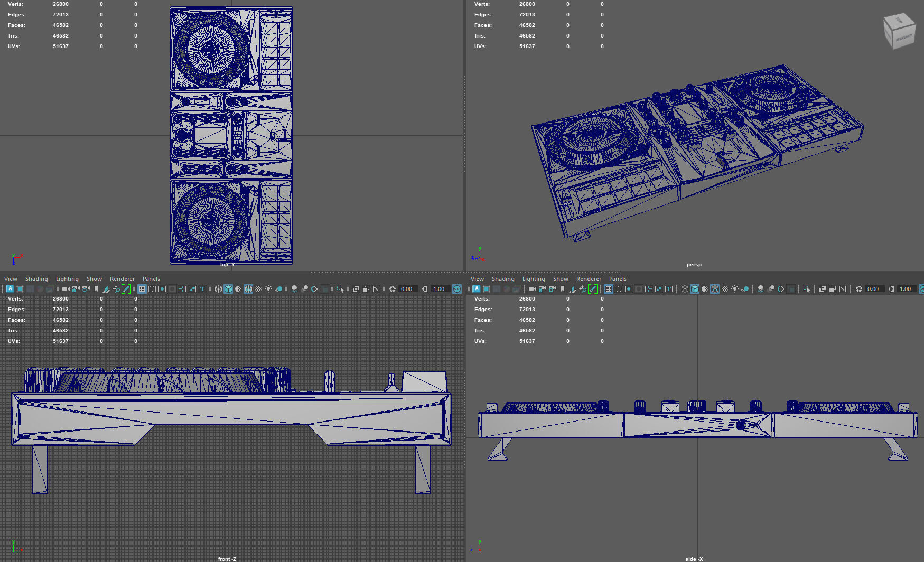Toggle Grid display in side viewport toolbar

click(x=609, y=289)
